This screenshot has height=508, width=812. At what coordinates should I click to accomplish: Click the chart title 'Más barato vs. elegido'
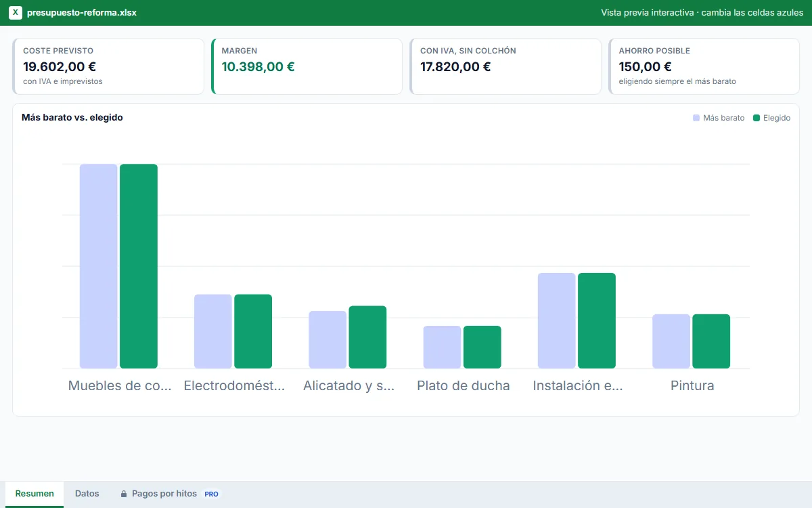pos(72,117)
